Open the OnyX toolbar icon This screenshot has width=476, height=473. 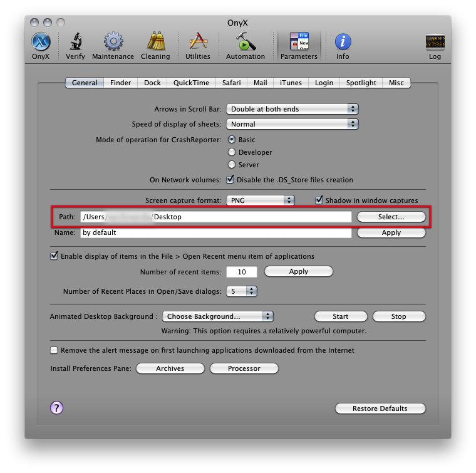[41, 42]
